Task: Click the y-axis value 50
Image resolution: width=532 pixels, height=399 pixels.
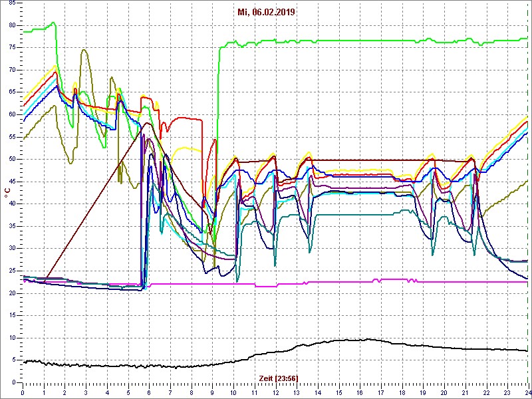Action: [x=11, y=159]
